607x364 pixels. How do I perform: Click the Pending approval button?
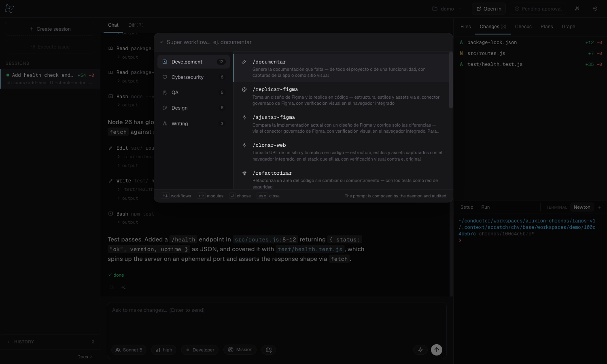point(538,9)
